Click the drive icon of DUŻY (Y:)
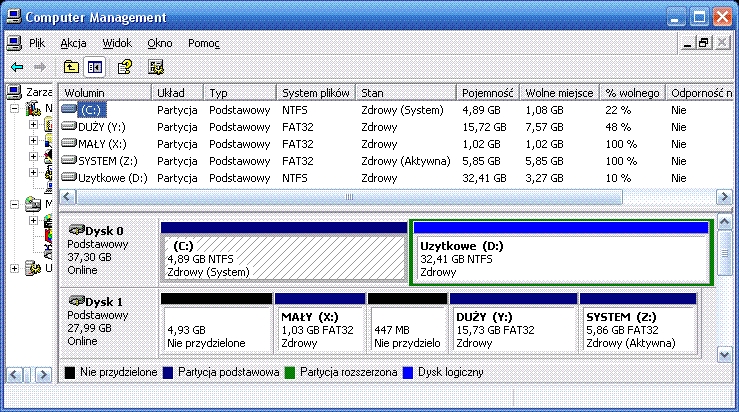 click(x=69, y=126)
